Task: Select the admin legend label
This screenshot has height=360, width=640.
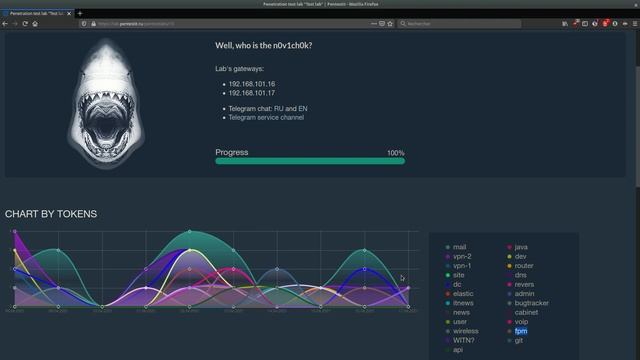Action: pos(524,294)
